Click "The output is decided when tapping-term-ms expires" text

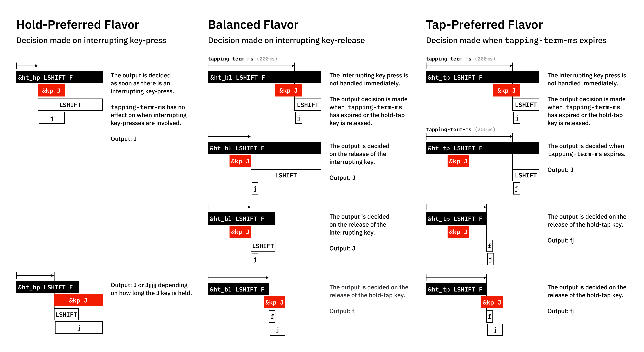[586, 150]
